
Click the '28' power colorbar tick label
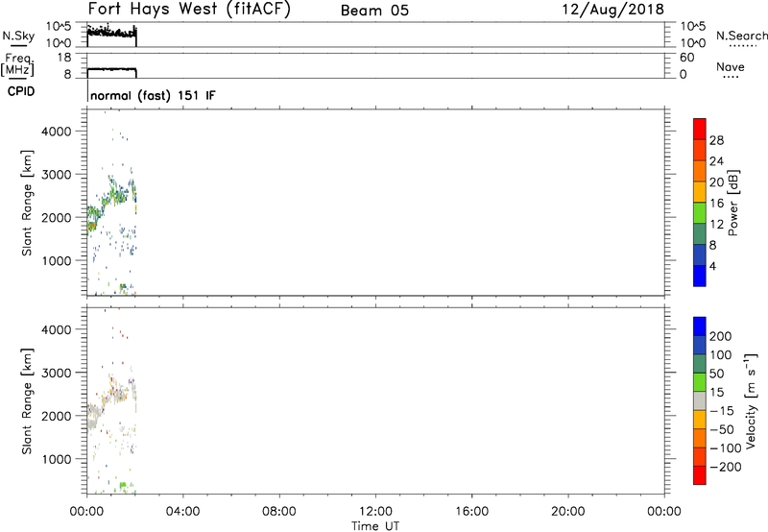[x=716, y=140]
